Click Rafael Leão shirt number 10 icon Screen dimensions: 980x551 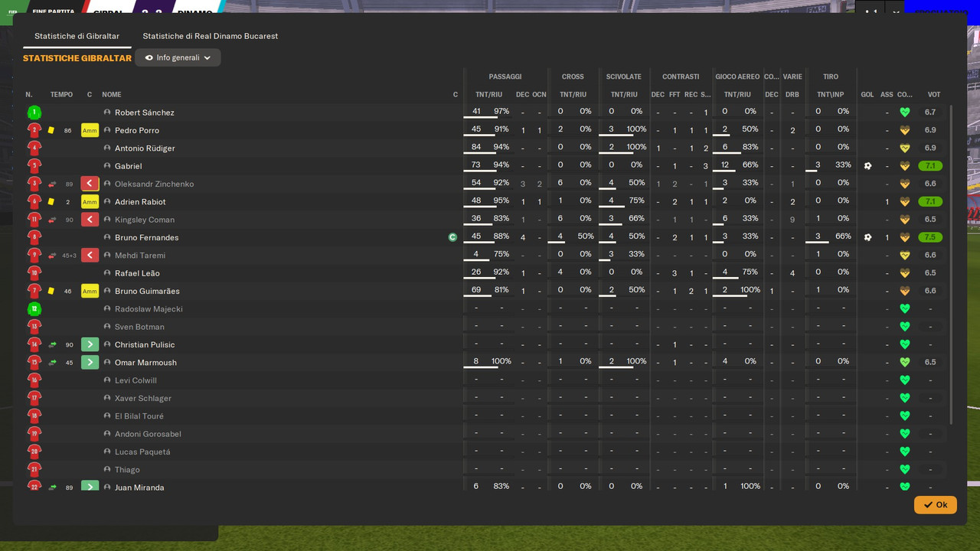[34, 273]
